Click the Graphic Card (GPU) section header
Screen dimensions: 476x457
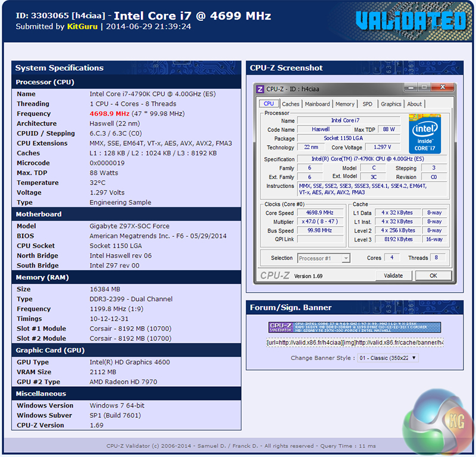(126, 350)
